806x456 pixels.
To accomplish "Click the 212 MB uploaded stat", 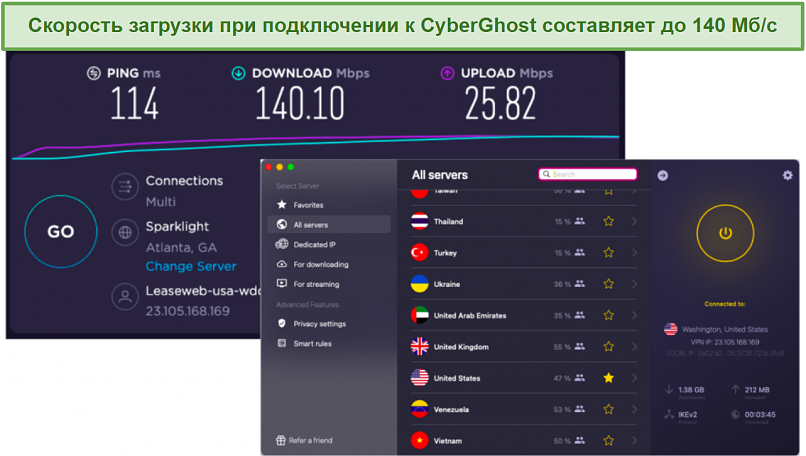I will [x=757, y=390].
